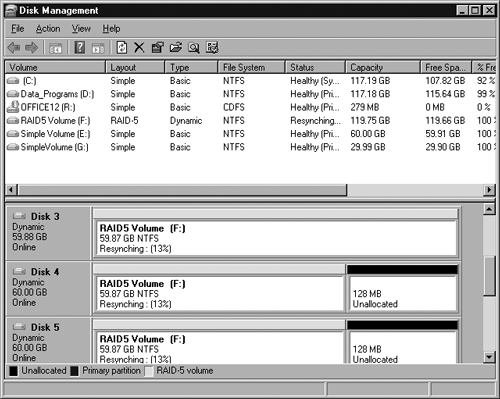
Task: Click the RAID-5 layout cell
Action: pos(124,121)
